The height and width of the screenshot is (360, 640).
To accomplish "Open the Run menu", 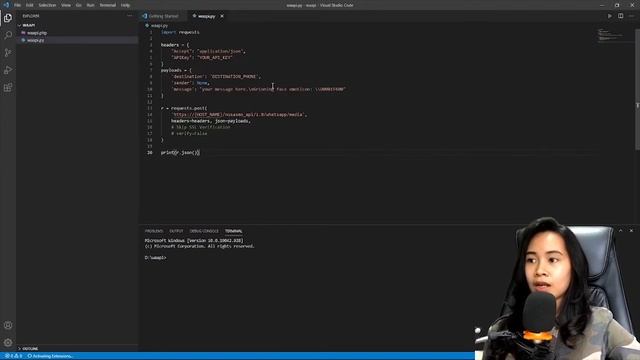I will point(91,5).
